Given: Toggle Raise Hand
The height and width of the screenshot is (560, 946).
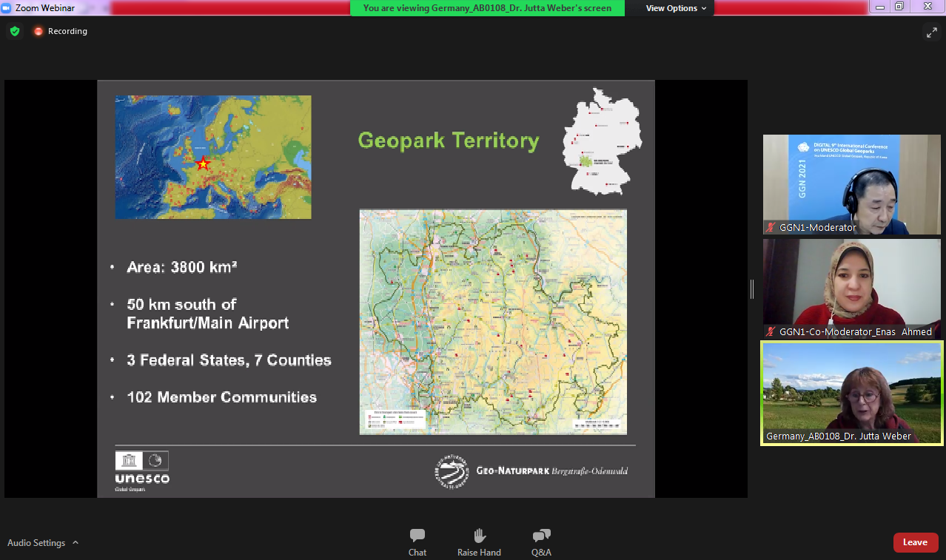Looking at the screenshot, I should (479, 542).
